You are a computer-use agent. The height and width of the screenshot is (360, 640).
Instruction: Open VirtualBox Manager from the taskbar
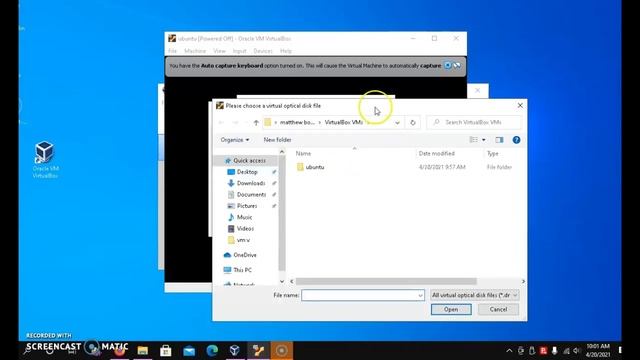(x=235, y=350)
